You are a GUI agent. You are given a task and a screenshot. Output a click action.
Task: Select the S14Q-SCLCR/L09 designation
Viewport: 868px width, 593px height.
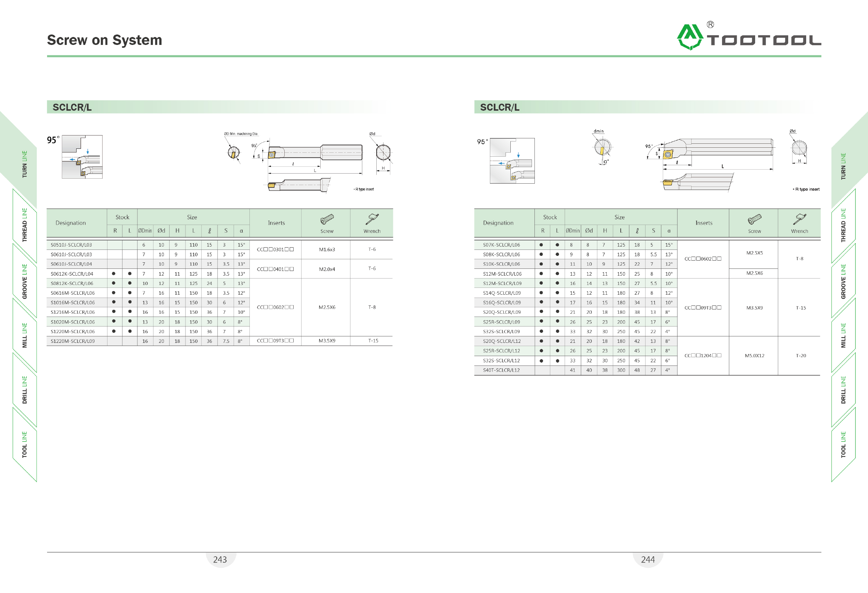tap(502, 293)
